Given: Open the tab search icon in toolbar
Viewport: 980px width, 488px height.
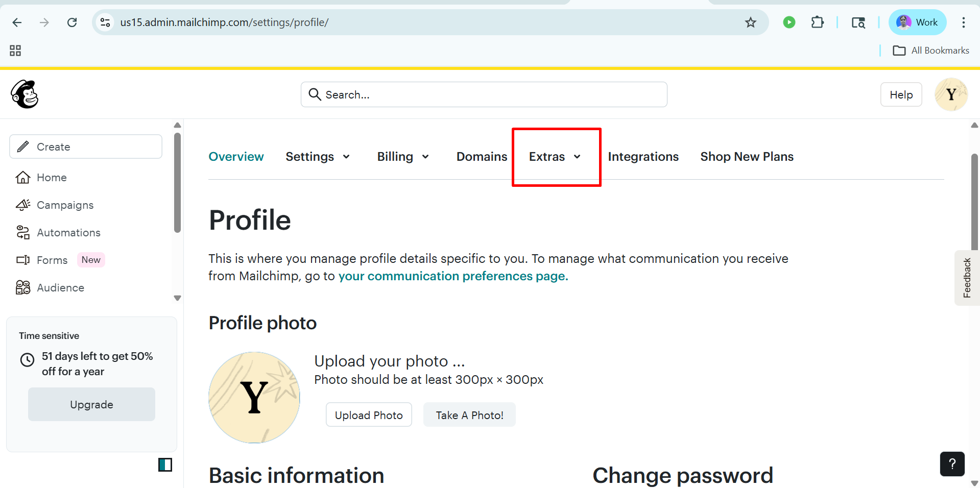Looking at the screenshot, I should (x=858, y=22).
